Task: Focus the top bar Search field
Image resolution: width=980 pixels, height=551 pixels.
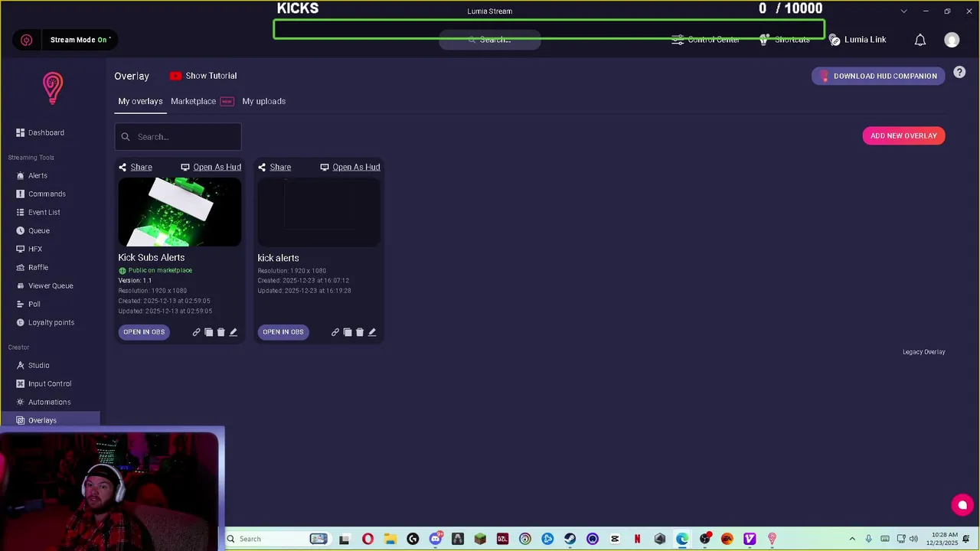Action: tap(490, 40)
